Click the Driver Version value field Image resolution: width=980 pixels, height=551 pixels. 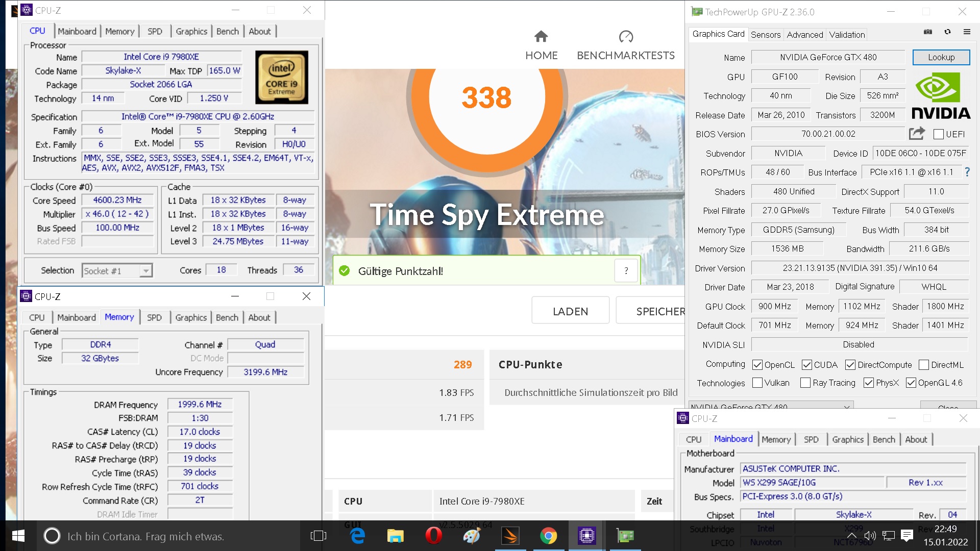[x=860, y=268]
